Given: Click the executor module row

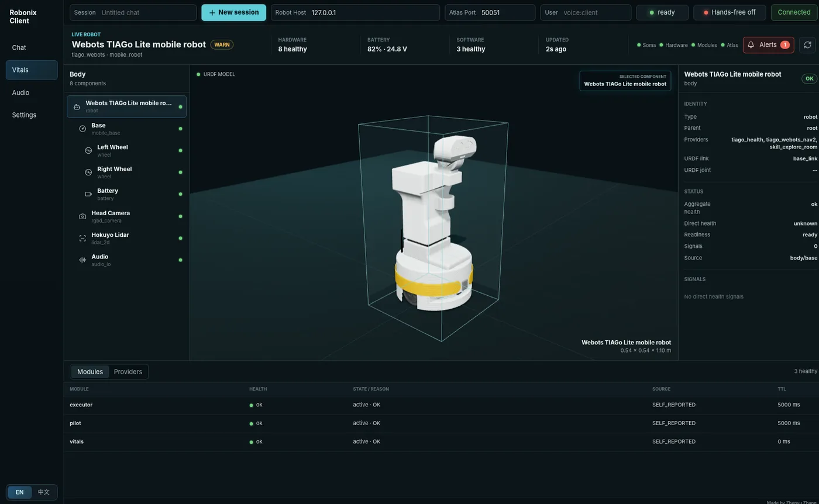Looking at the screenshot, I should click(x=441, y=405).
